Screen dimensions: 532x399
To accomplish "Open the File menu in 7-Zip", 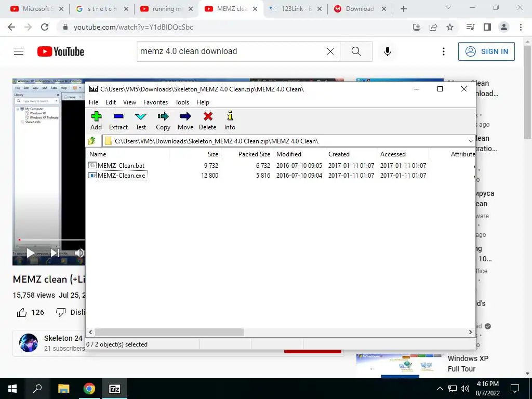I will (x=94, y=102).
